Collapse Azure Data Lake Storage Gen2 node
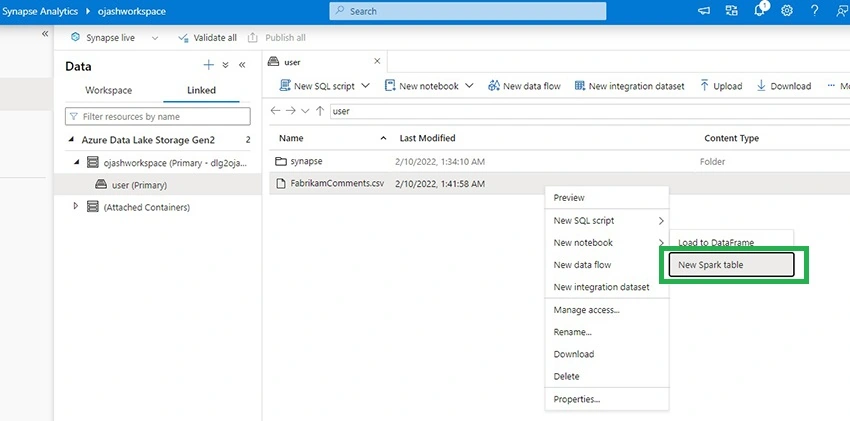The height and width of the screenshot is (421, 850). coord(71,140)
